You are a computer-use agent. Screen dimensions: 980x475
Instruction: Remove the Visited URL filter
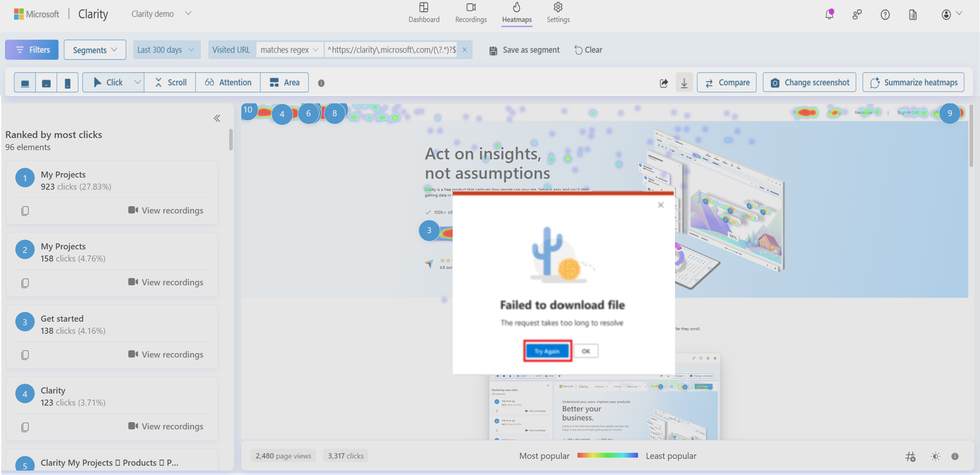coord(465,50)
